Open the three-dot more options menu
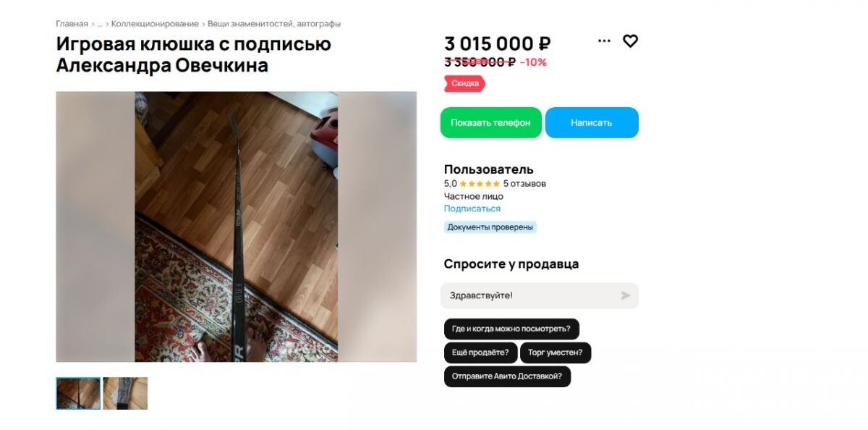The width and height of the screenshot is (868, 430). click(x=604, y=41)
